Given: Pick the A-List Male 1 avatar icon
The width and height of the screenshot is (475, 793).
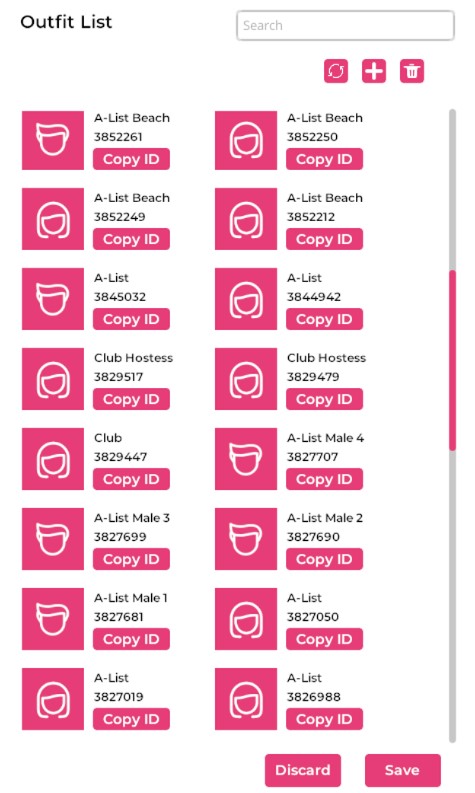Looking at the screenshot, I should click(x=53, y=619).
